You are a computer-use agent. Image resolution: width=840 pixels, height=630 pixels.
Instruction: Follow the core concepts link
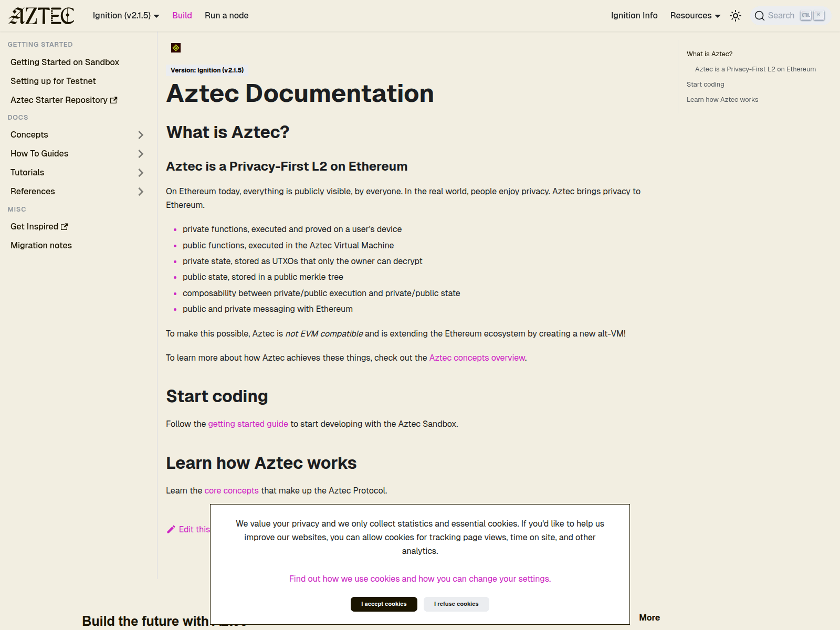pyautogui.click(x=232, y=490)
